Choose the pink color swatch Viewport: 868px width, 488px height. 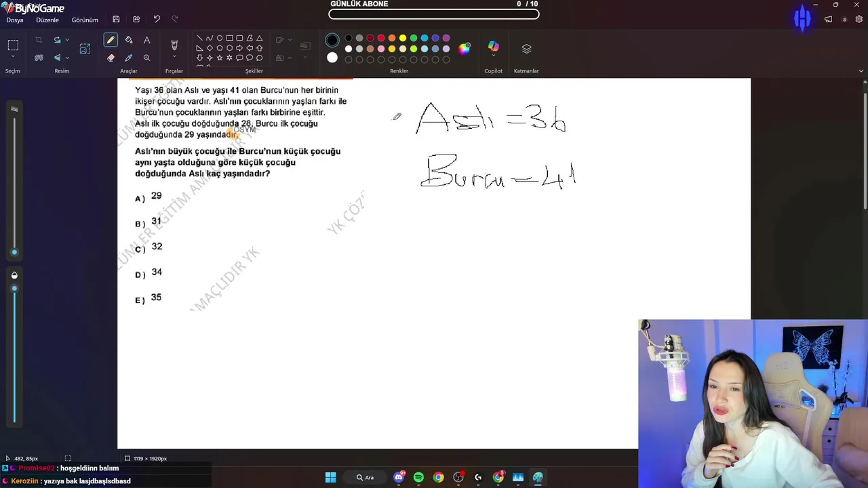381,49
